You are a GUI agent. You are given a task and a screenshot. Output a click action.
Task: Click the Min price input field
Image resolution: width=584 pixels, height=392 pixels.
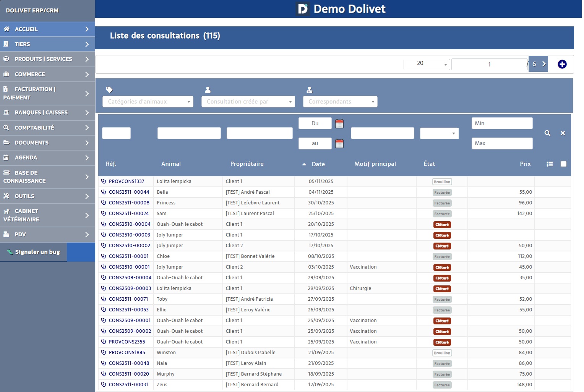tap(501, 123)
